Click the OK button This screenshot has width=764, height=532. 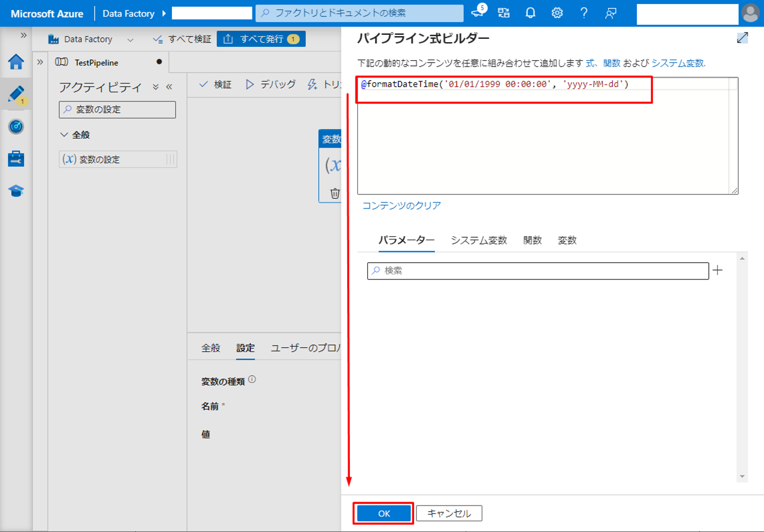[x=384, y=513]
